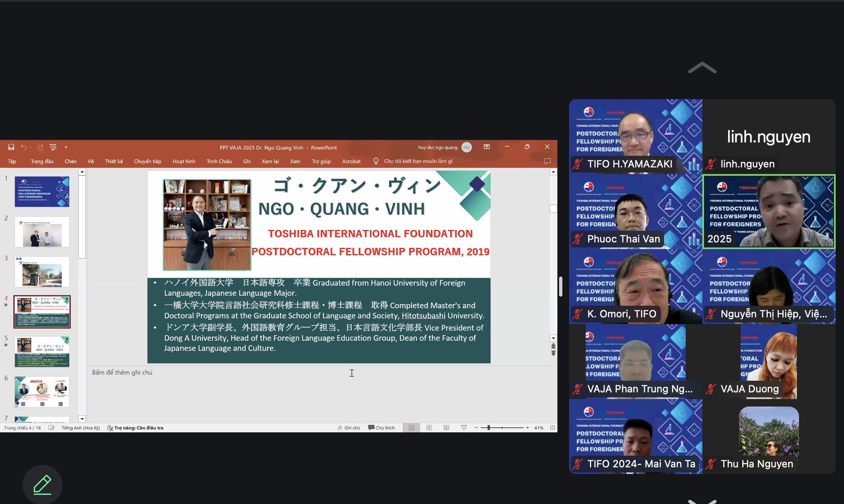This screenshot has height=504, width=844.
Task: Select slide 6 thumbnail
Action: click(42, 392)
